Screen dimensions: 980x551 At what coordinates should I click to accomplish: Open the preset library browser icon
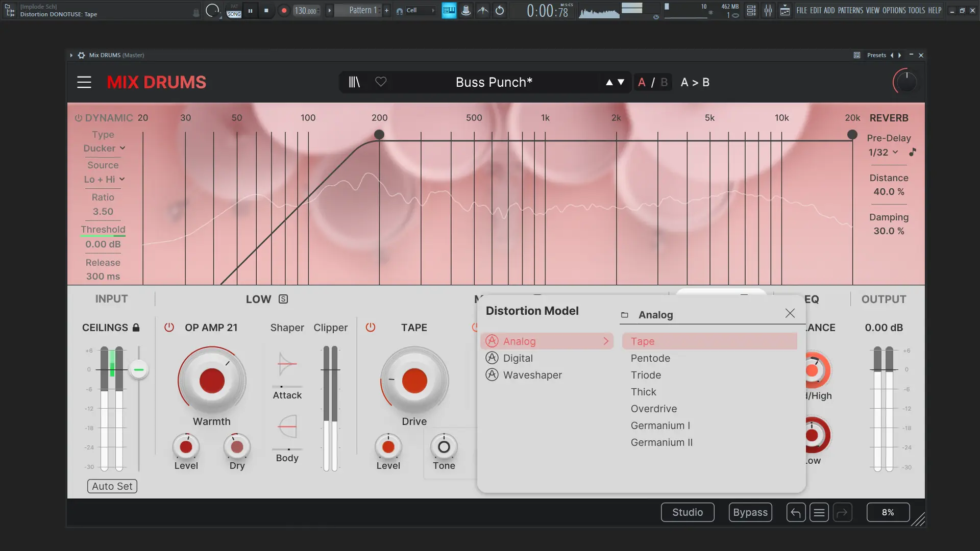point(354,82)
